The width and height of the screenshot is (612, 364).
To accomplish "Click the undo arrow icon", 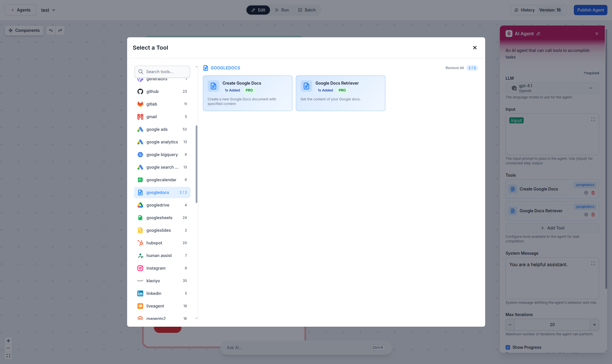I will pyautogui.click(x=51, y=30).
